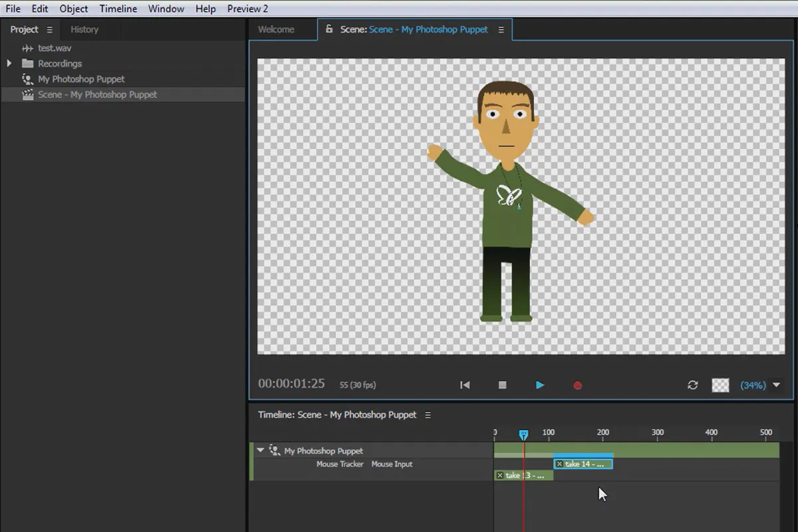The width and height of the screenshot is (798, 532).
Task: Open the File menu
Action: coord(13,9)
